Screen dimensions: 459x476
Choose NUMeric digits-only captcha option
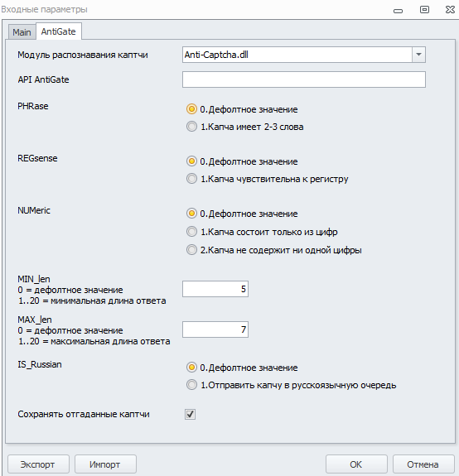191,232
